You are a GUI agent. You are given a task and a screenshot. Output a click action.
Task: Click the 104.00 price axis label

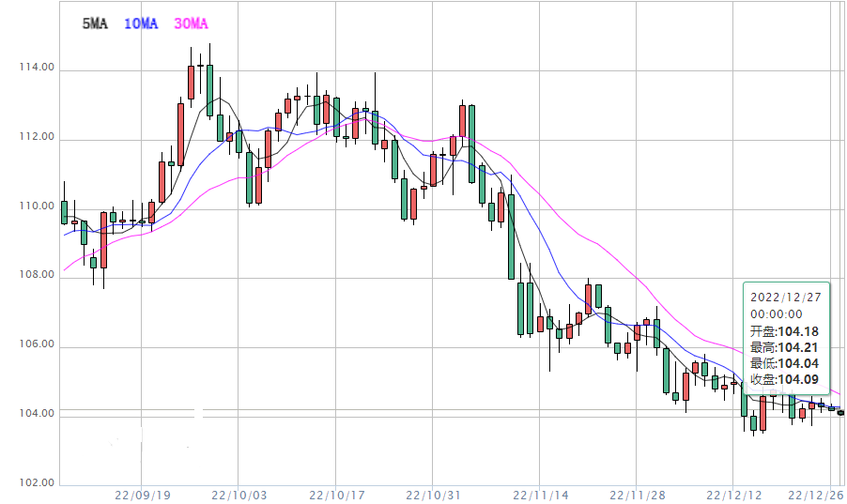37,413
